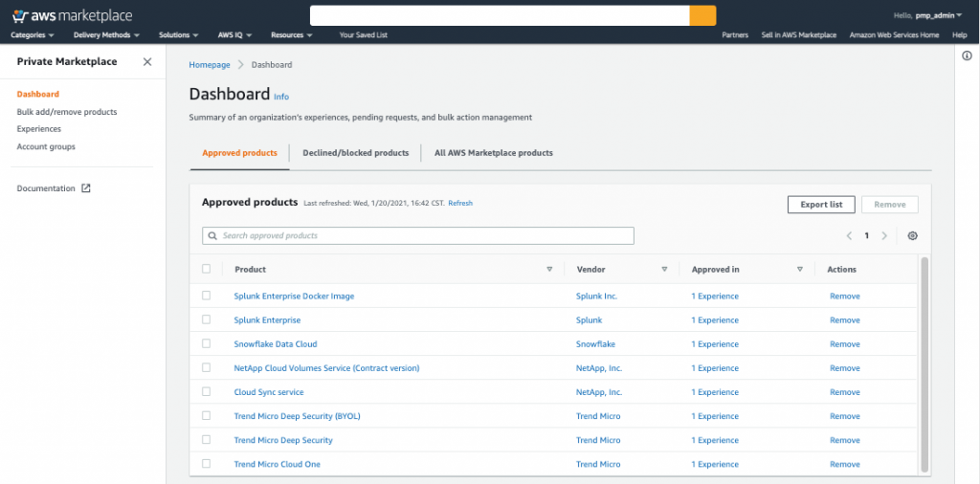Check the Splunk Enterprise Docker Image row
This screenshot has height=484, width=980.
tap(207, 296)
